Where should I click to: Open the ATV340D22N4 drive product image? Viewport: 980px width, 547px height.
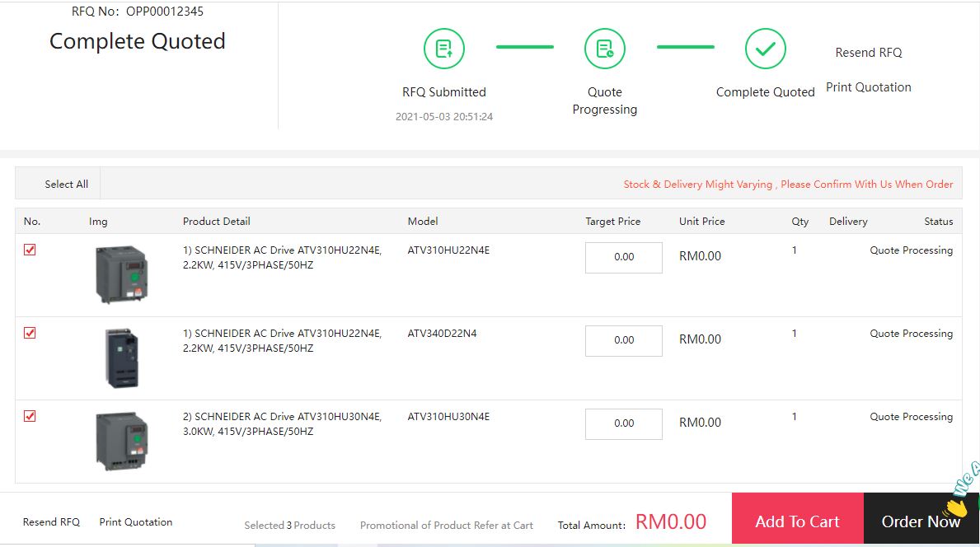[x=122, y=358]
